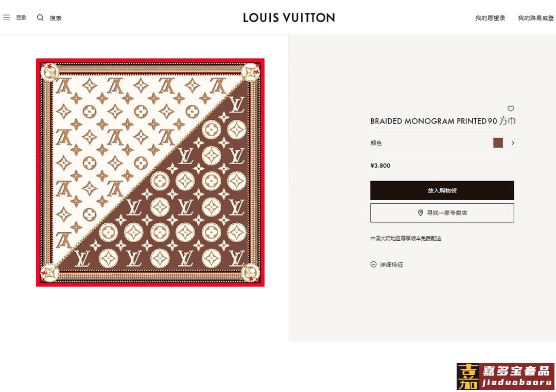Open 我的路易威登 account link
This screenshot has width=556, height=392.
[x=535, y=18]
